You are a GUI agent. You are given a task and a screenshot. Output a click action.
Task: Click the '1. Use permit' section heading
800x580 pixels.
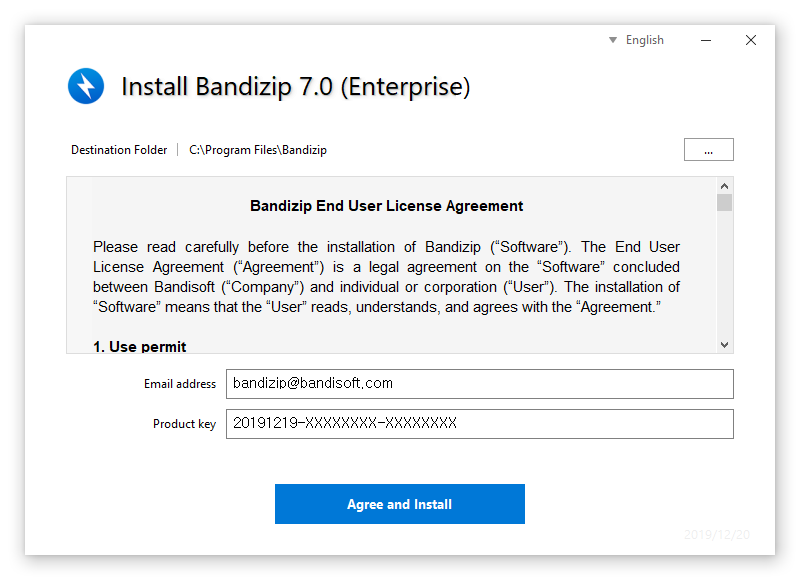point(140,346)
